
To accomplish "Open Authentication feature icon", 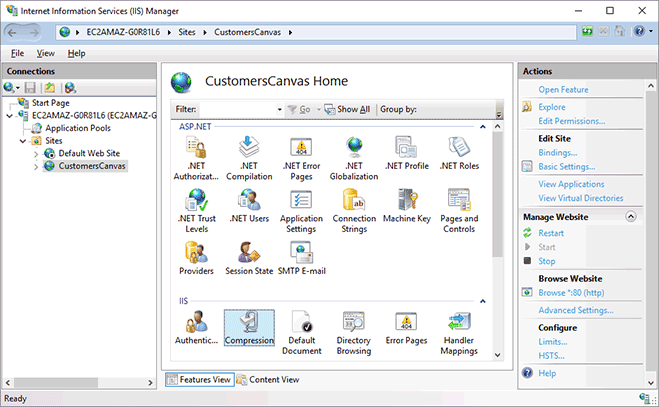I will click(196, 328).
